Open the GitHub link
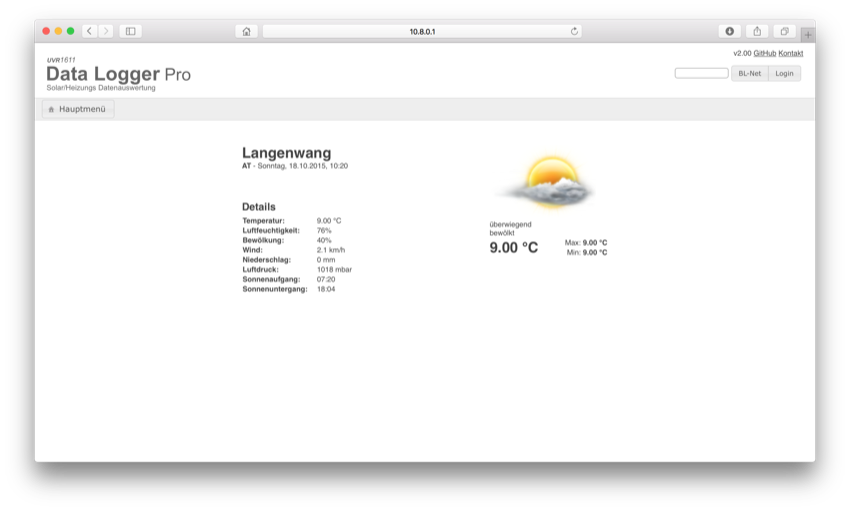The width and height of the screenshot is (850, 511). pyautogui.click(x=765, y=53)
